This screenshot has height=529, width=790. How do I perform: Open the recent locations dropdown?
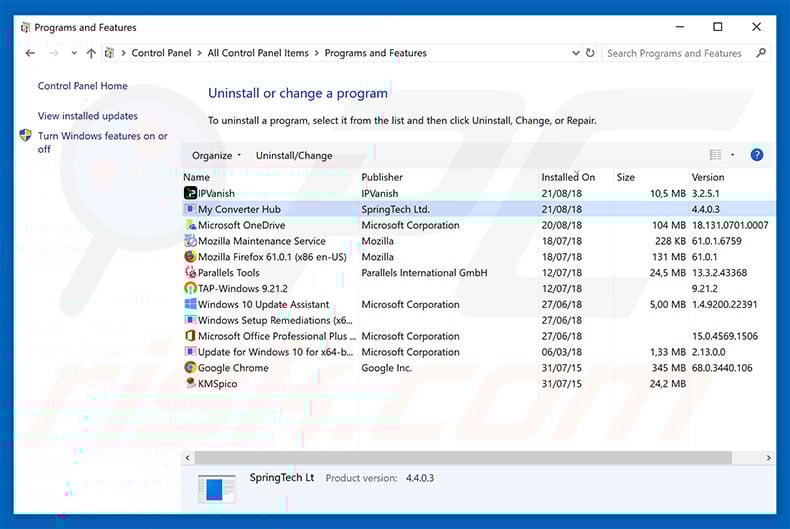tap(74, 53)
